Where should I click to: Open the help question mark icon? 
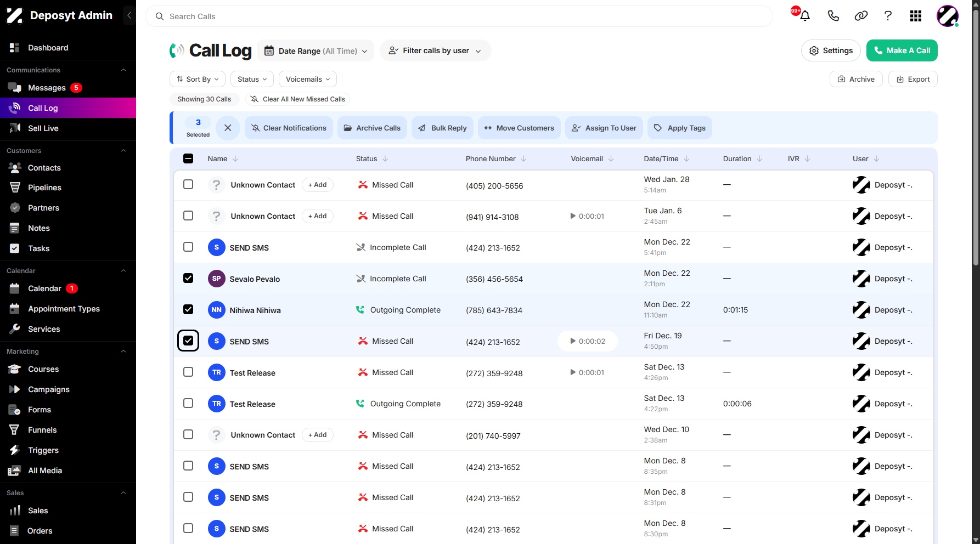(x=888, y=16)
